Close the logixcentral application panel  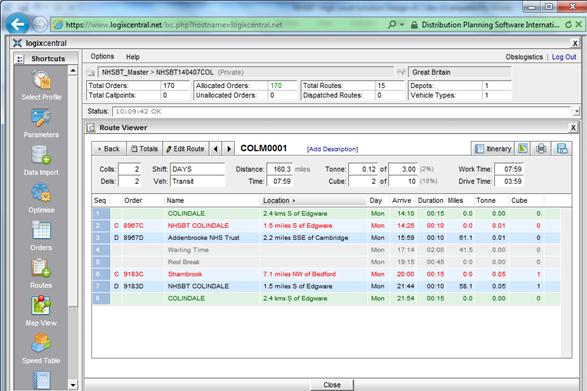tap(575, 43)
